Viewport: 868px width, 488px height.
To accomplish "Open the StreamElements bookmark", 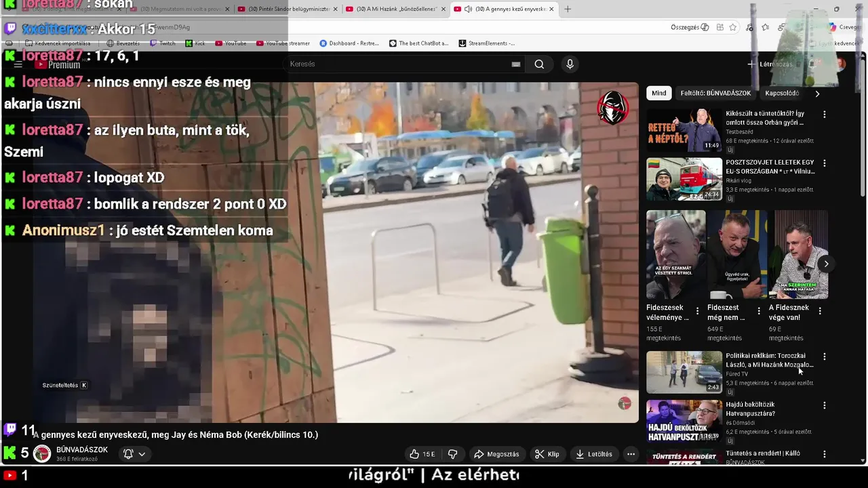I will point(486,43).
